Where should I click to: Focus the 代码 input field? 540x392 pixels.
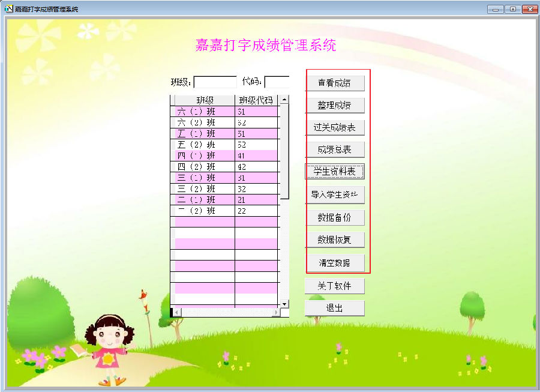click(x=277, y=82)
